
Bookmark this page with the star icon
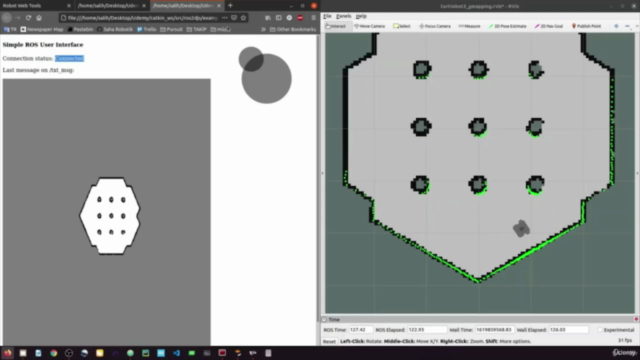(x=243, y=18)
